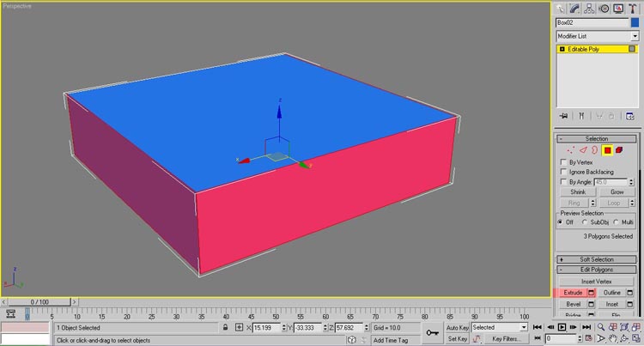
Task: Select Vertex sub-object level icon
Action: [x=570, y=150]
